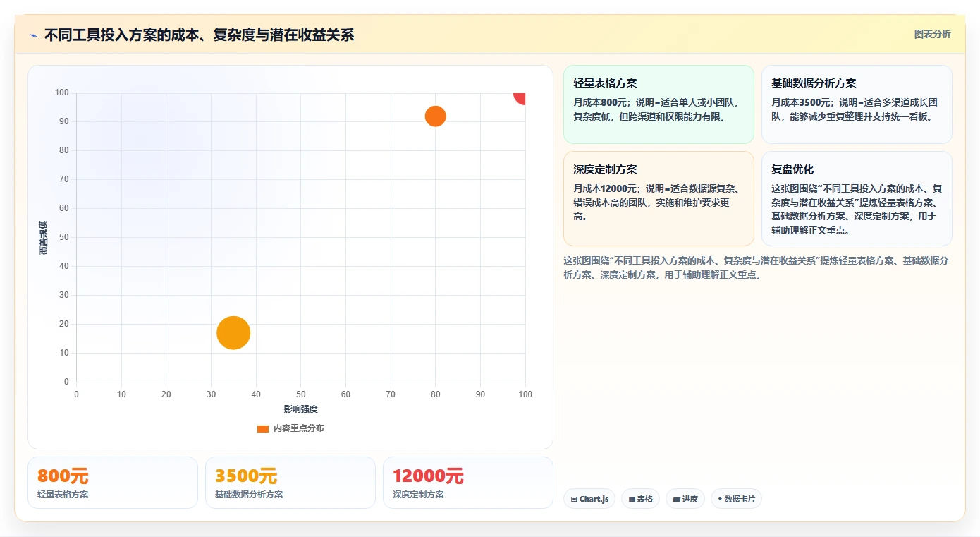
Task: Select the orange bubble near impact 80
Action: coord(435,116)
